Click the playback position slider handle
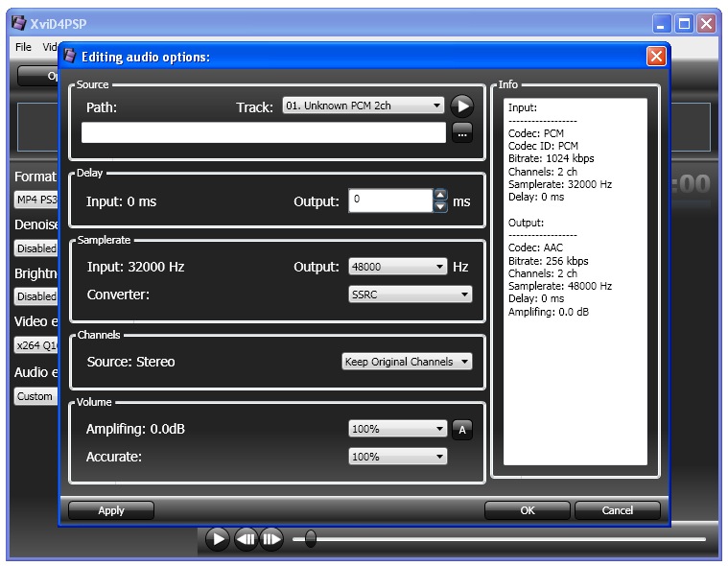Viewport: 728px width, 566px height. pos(311,539)
